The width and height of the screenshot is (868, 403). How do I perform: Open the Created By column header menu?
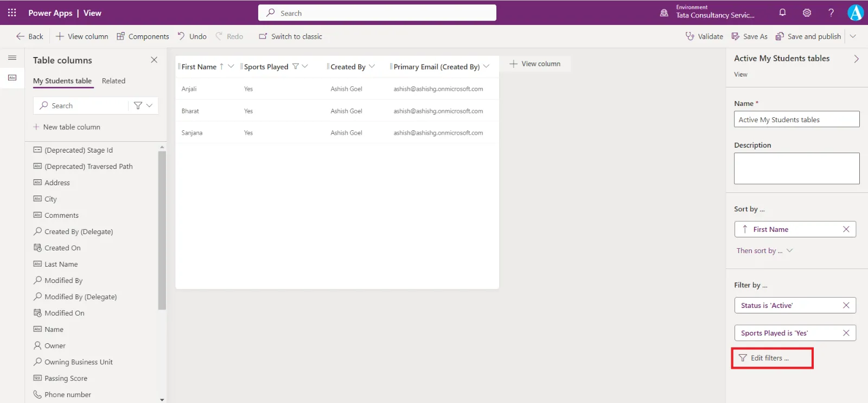click(x=372, y=66)
